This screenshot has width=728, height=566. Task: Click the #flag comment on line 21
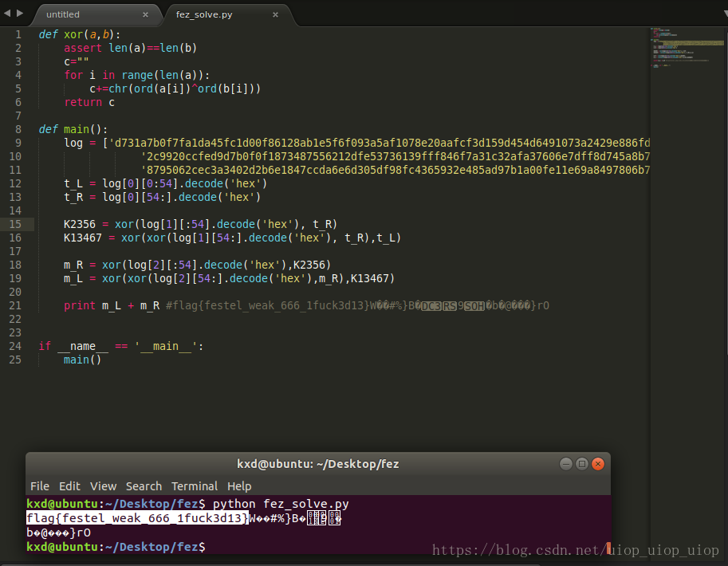[357, 305]
